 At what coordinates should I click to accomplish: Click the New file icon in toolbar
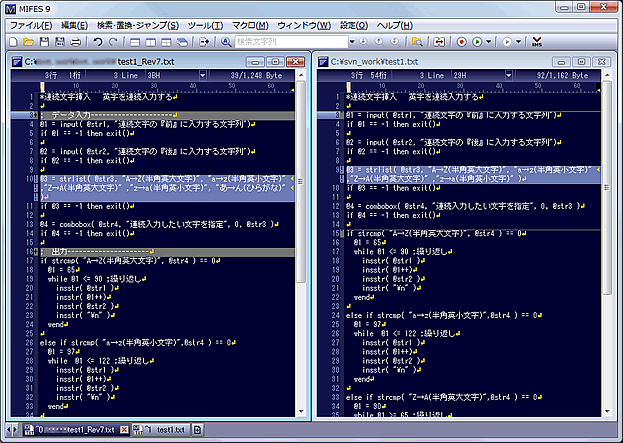tap(13, 42)
